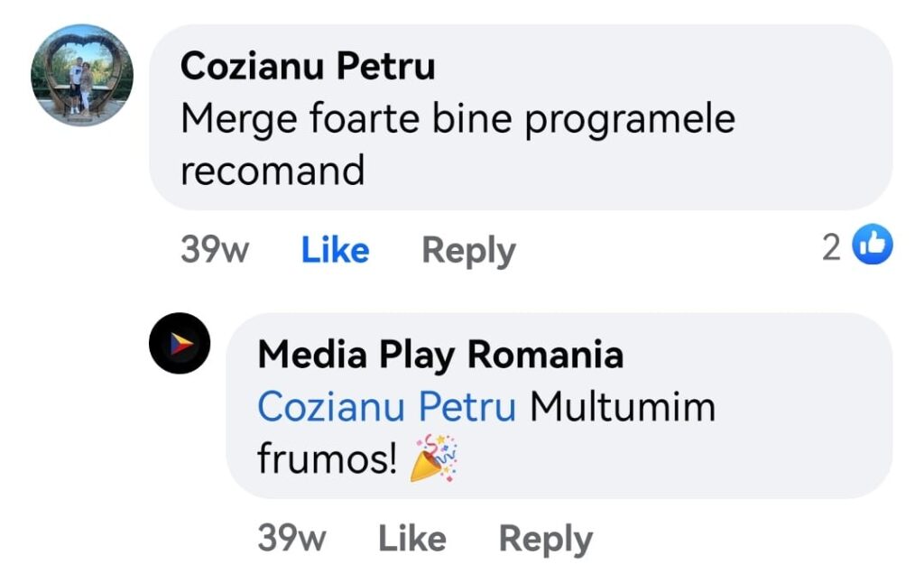
Task: Click the 'frumos!' text in the reply
Action: (327, 458)
